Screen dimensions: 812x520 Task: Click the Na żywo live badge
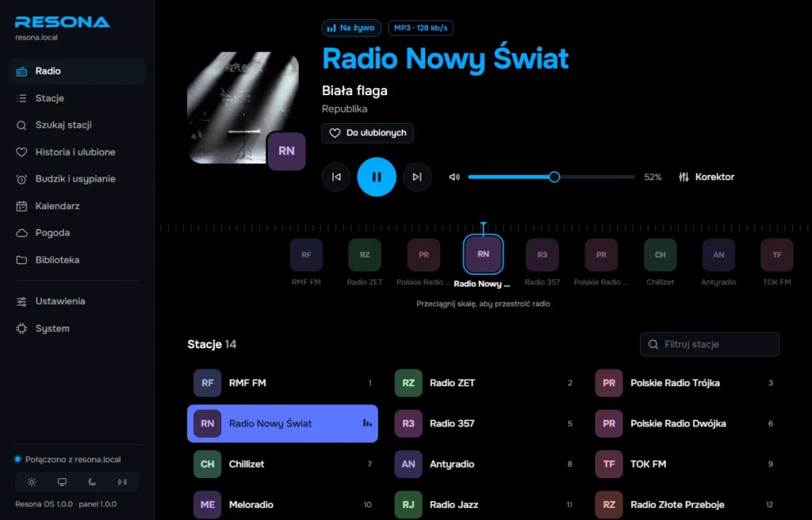[x=351, y=28]
